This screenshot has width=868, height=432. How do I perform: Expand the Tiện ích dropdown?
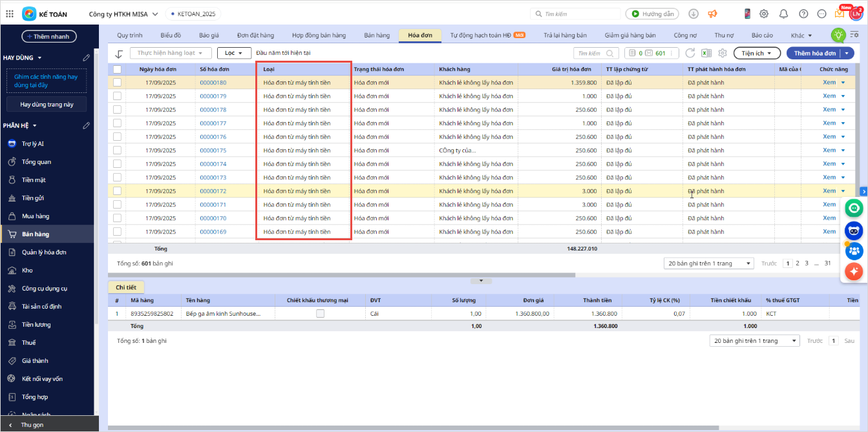[x=757, y=54]
